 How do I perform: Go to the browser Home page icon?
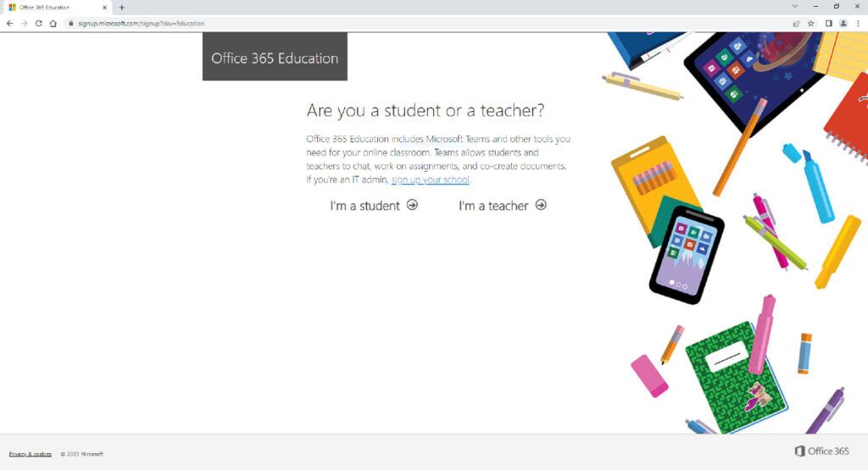[53, 24]
